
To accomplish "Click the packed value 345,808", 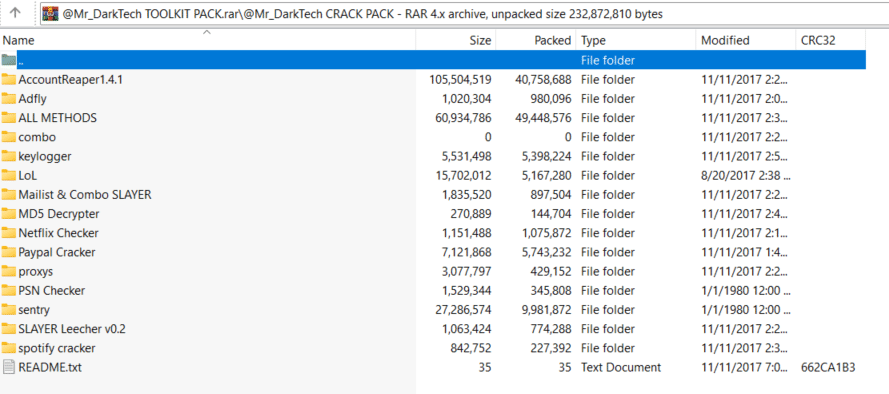I will (551, 290).
